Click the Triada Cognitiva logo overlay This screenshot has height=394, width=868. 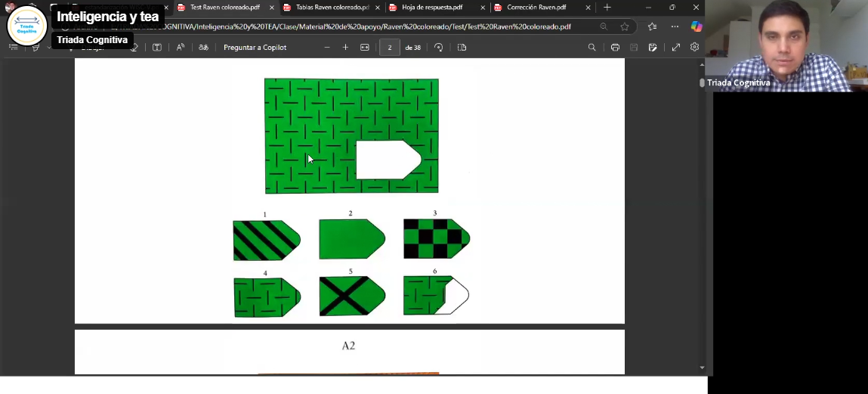(26, 26)
